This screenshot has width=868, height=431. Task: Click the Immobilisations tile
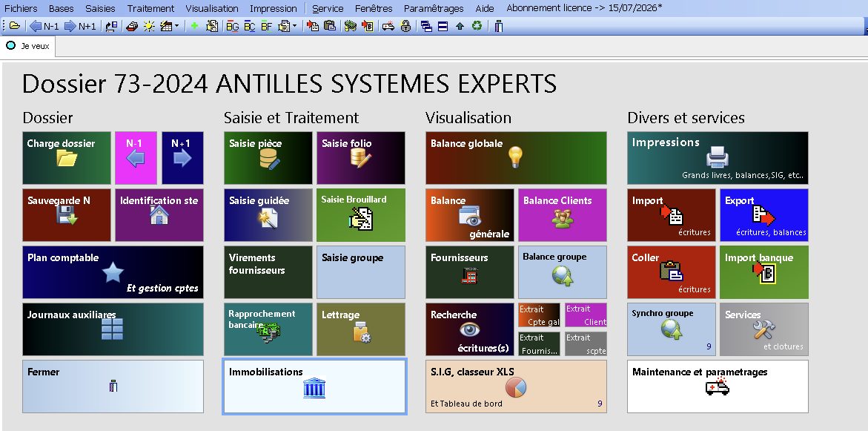point(314,386)
